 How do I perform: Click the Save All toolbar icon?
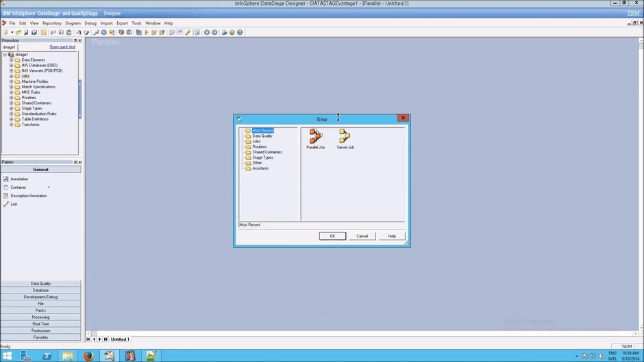34,32
